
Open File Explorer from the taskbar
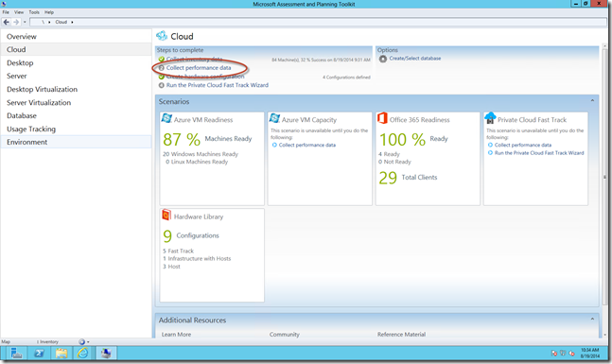(61, 354)
